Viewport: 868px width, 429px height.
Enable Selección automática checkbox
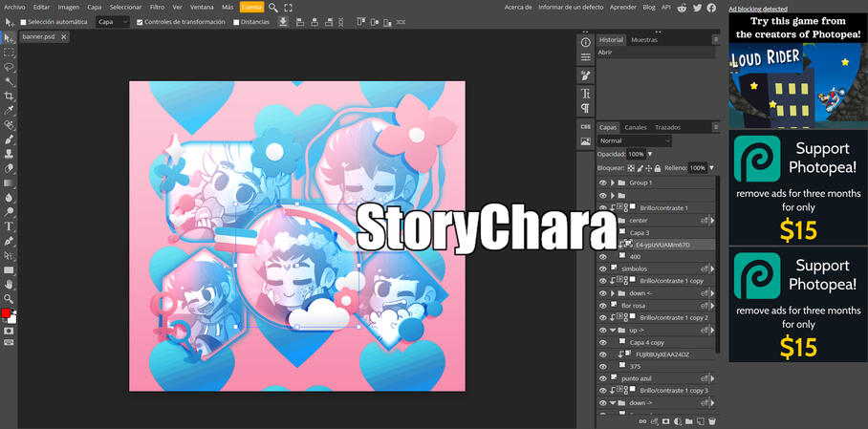(24, 22)
